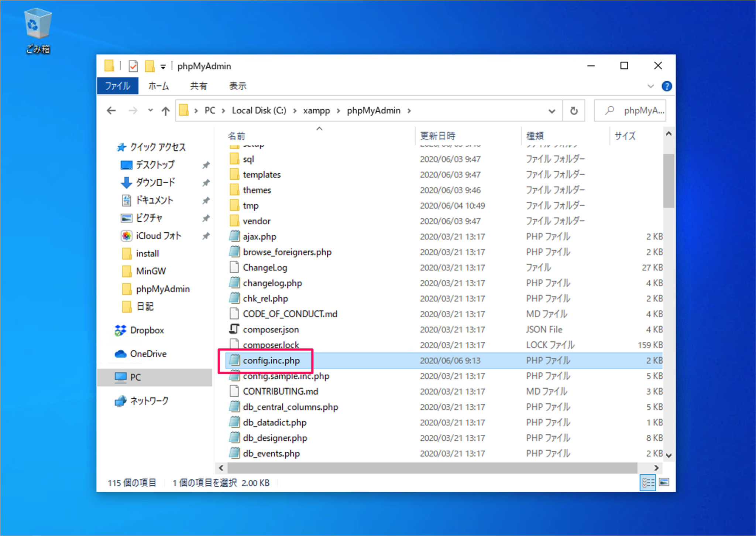This screenshot has height=536, width=756.
Task: Open the recent locations dropdown
Action: click(x=150, y=110)
